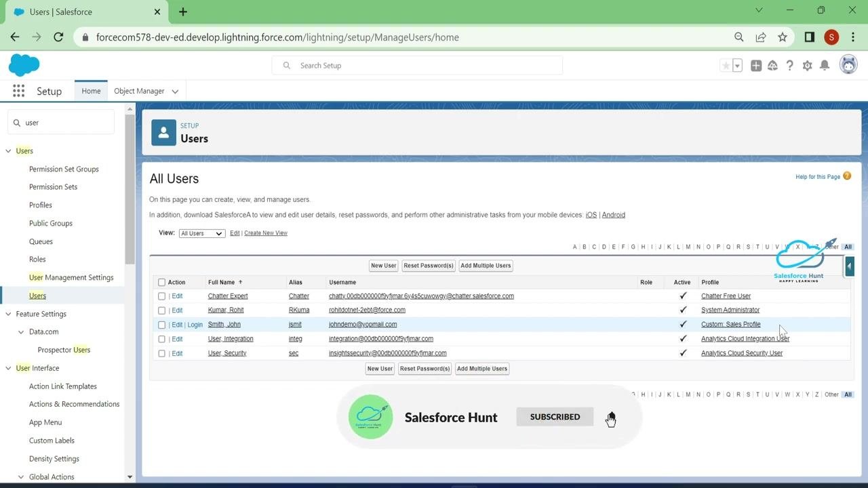868x488 pixels.
Task: Open the Chrome three-dot menu
Action: 854,37
